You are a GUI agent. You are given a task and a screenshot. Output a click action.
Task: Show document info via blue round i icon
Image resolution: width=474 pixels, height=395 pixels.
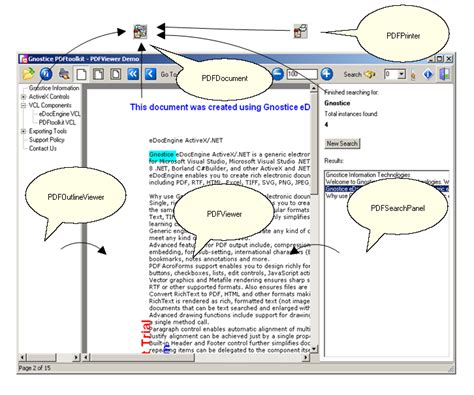[46, 74]
